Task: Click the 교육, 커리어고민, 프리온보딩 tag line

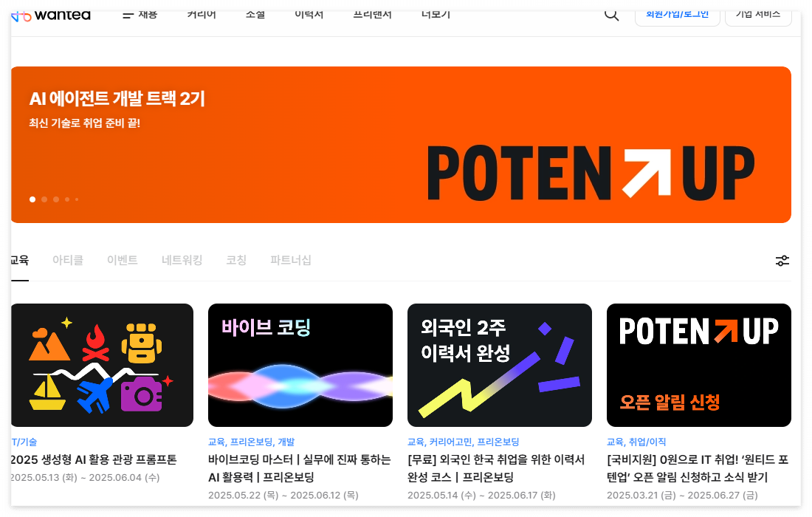Action: point(464,442)
